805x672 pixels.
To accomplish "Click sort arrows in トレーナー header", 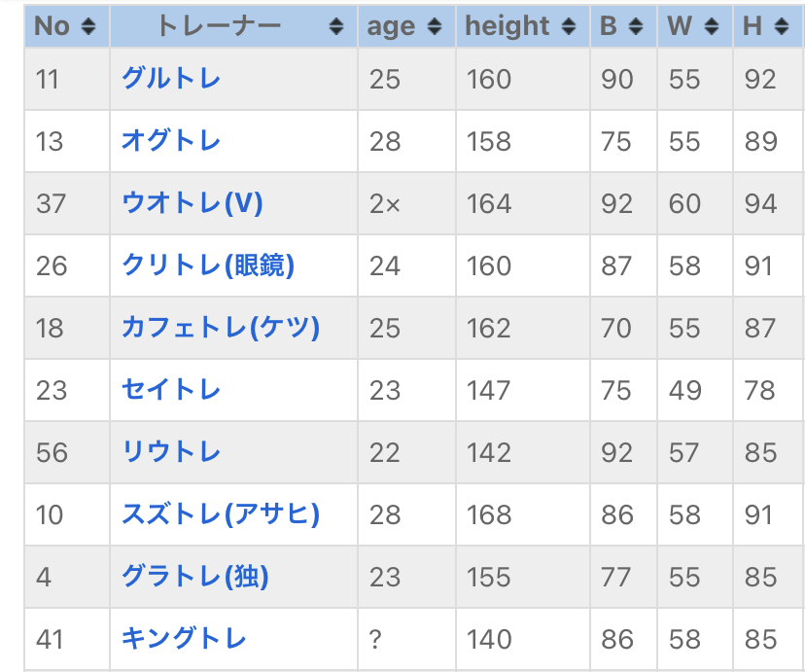I will pos(336,27).
